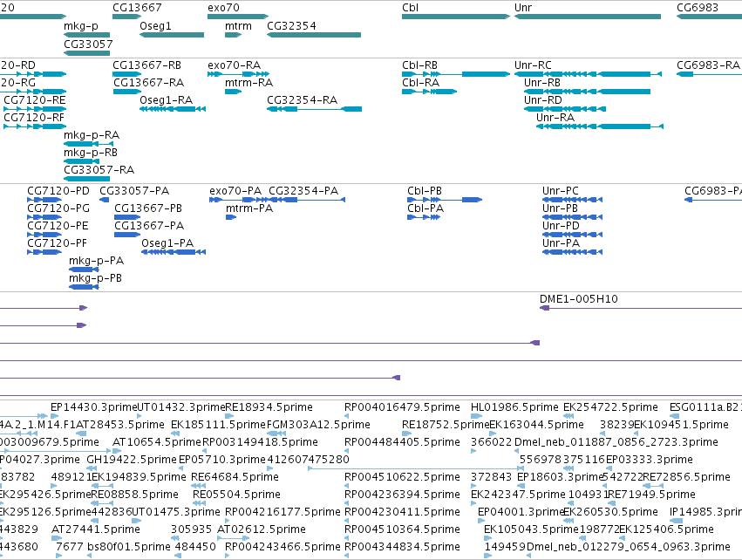Screen dimensions: 742x560
Task: Click EST label RP004344834.5prime
Action: pyautogui.click(x=402, y=547)
